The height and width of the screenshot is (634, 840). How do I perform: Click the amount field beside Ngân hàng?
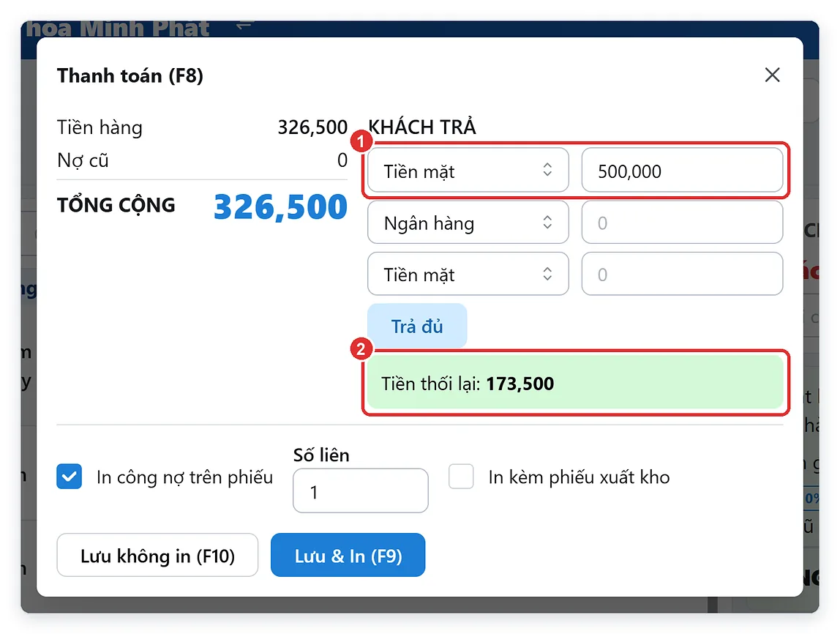click(x=682, y=223)
